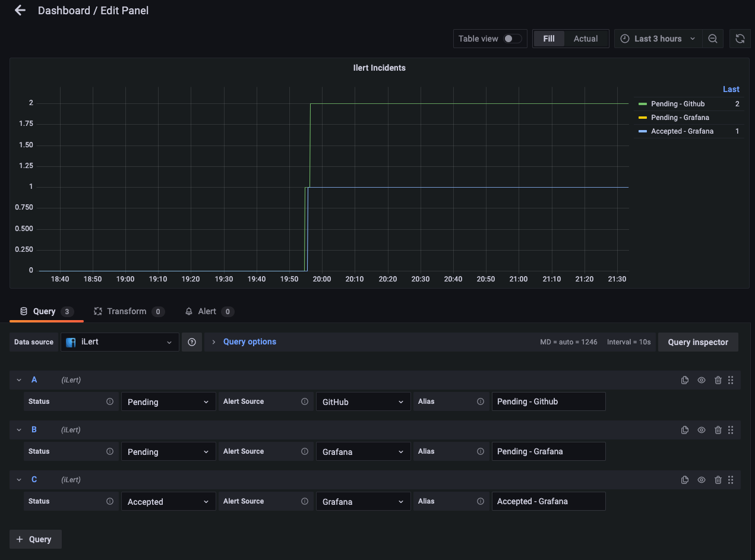Open GitHub Alert Source dropdown
The width and height of the screenshot is (755, 560).
coord(363,401)
